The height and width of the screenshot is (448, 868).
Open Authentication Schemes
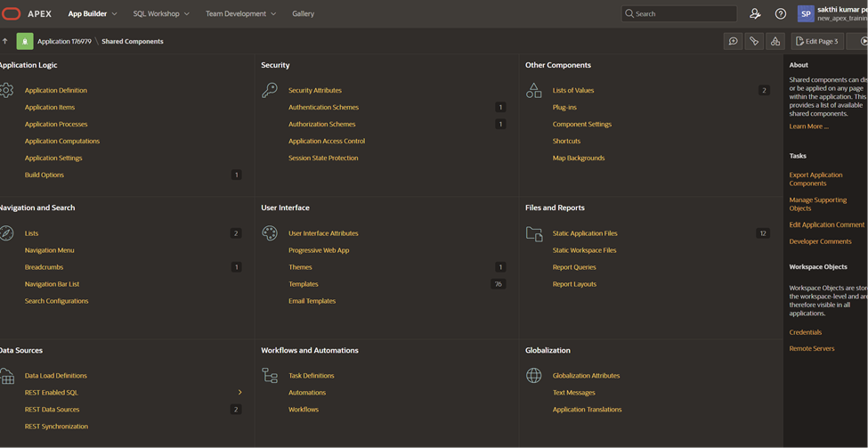(x=323, y=108)
